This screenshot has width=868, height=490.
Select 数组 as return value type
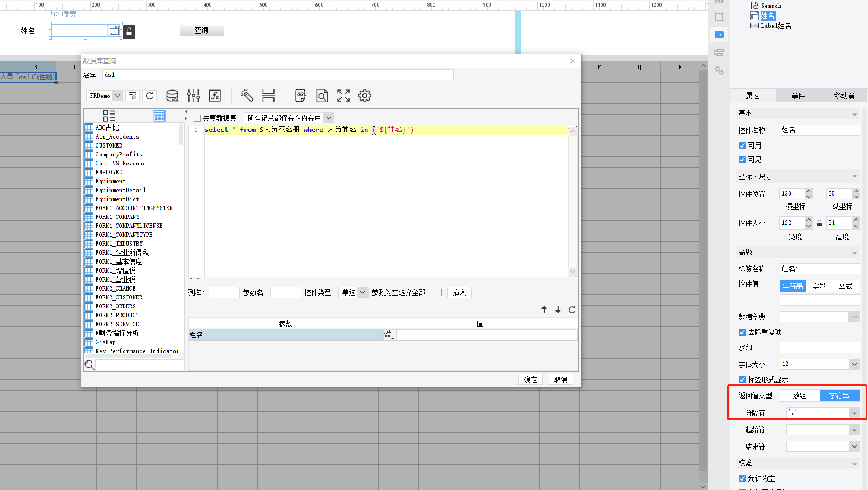(799, 396)
